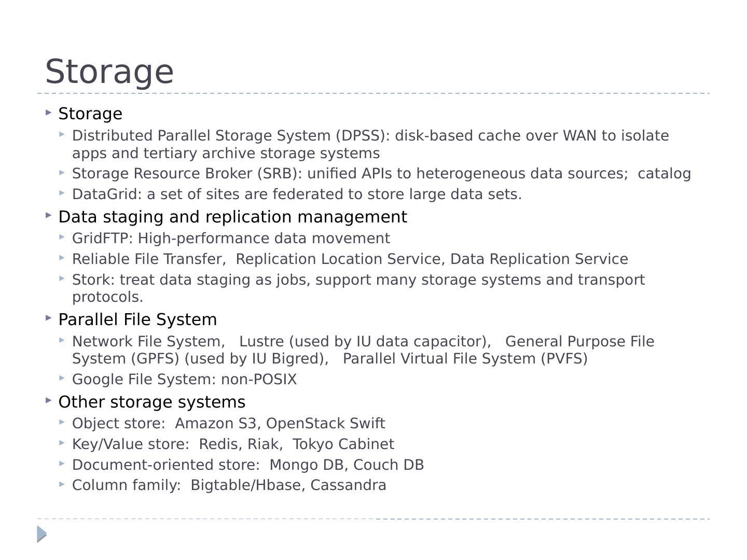The height and width of the screenshot is (560, 747).
Task: Click the "Data staging and replication management" heading
Action: click(x=232, y=217)
